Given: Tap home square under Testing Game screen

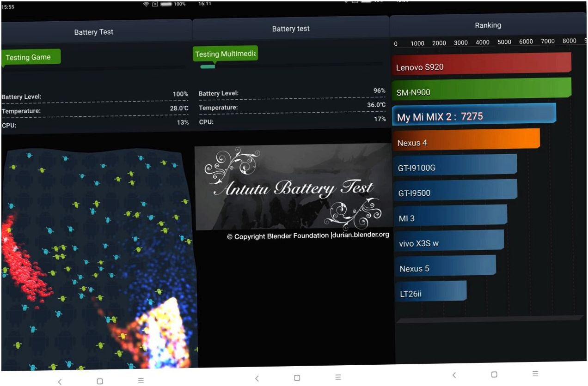Looking at the screenshot, I should click(x=100, y=381).
